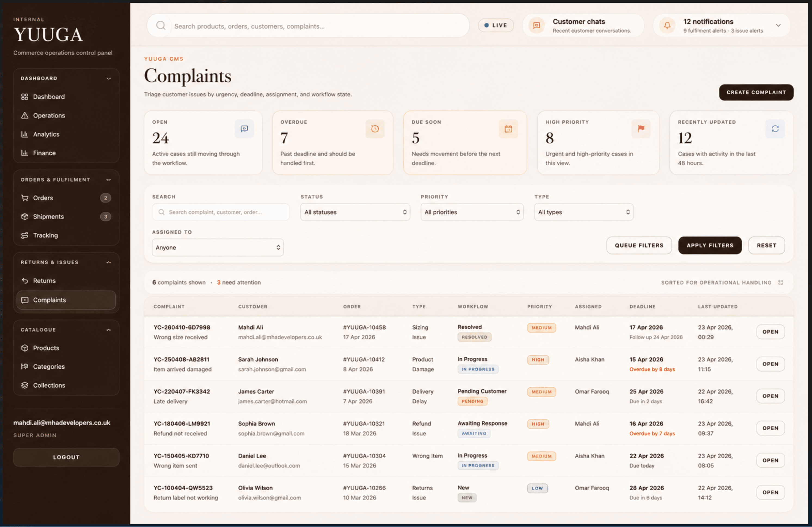Open the James Carter complaint row button
This screenshot has height=527, width=812.
tap(770, 396)
